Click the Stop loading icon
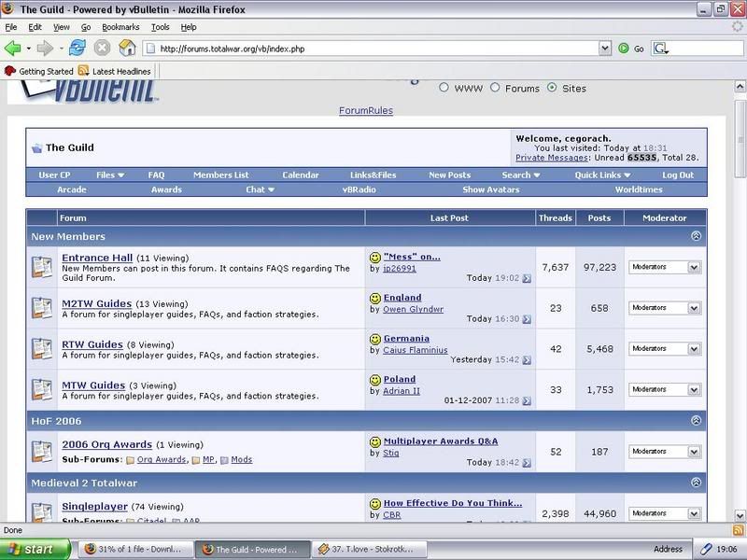This screenshot has height=560, width=747. [x=102, y=49]
